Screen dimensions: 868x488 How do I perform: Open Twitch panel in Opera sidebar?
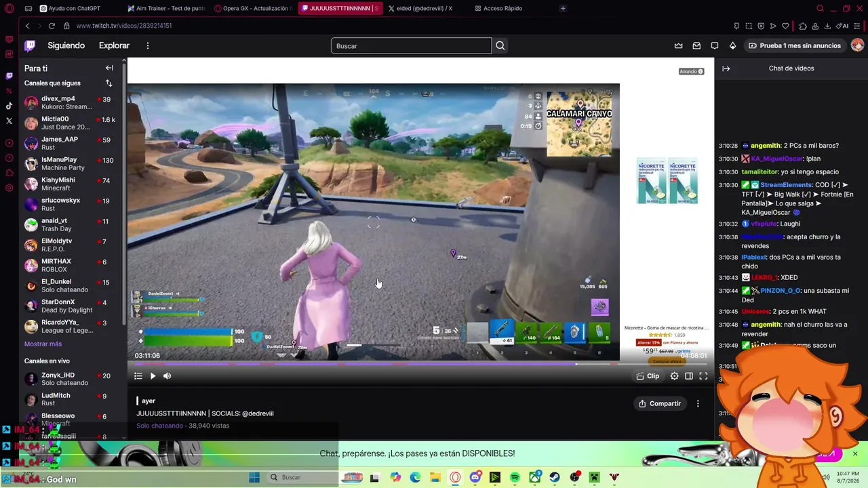[9, 76]
